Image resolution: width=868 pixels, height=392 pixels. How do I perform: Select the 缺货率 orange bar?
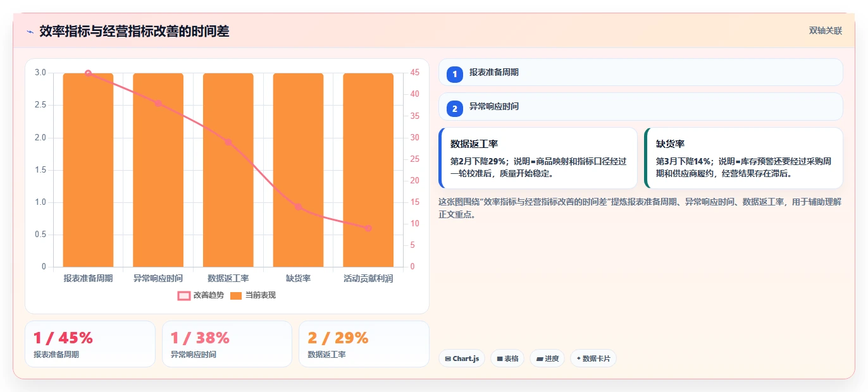[x=298, y=169]
